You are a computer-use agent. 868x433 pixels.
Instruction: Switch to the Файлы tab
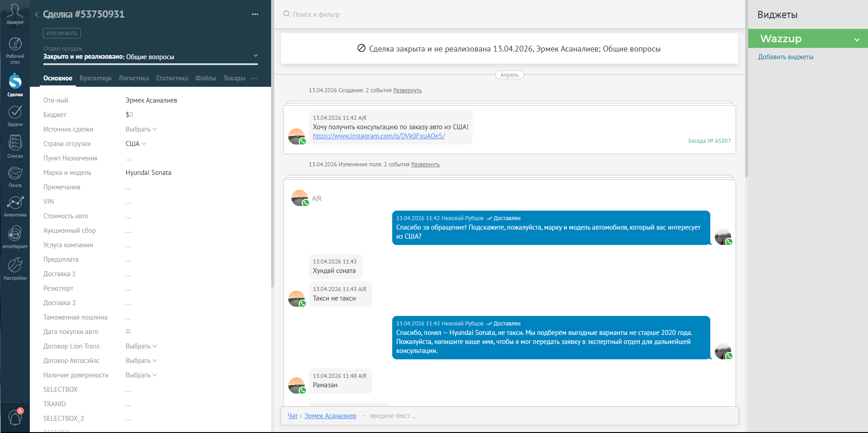(x=206, y=78)
